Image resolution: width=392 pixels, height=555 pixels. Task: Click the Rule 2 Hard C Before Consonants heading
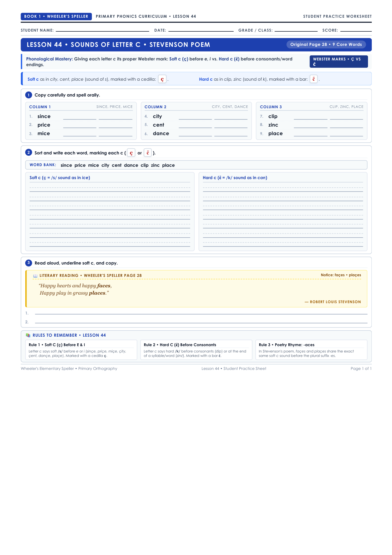(180, 345)
